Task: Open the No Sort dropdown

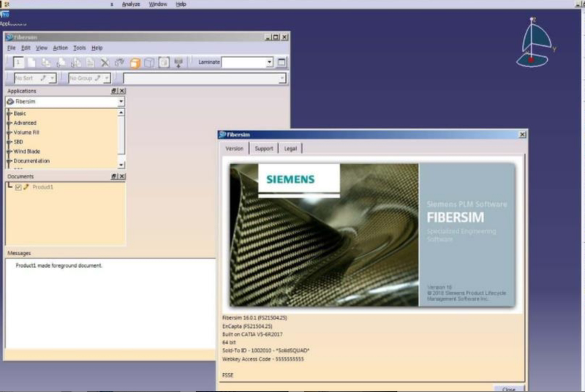Action: click(53, 78)
